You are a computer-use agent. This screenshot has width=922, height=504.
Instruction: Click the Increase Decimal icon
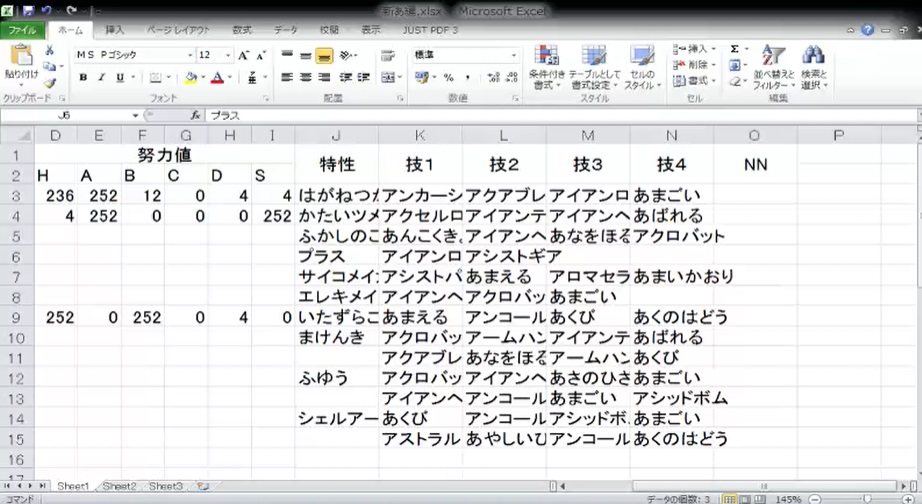click(493, 77)
